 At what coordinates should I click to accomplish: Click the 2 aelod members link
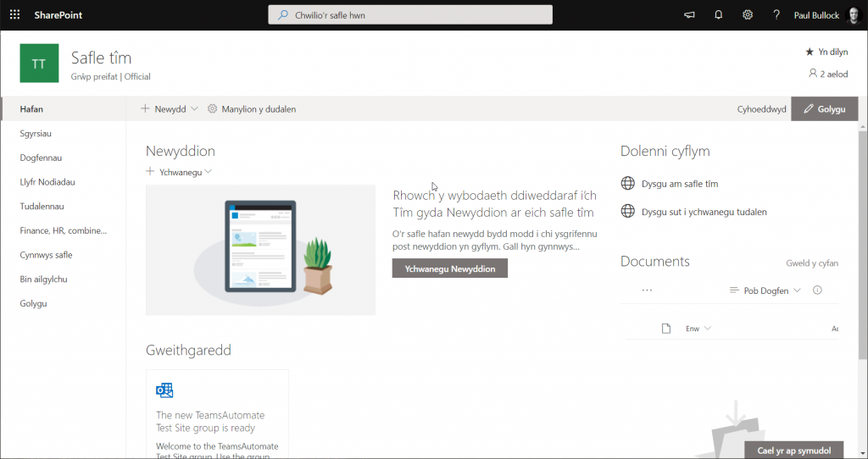pos(828,74)
